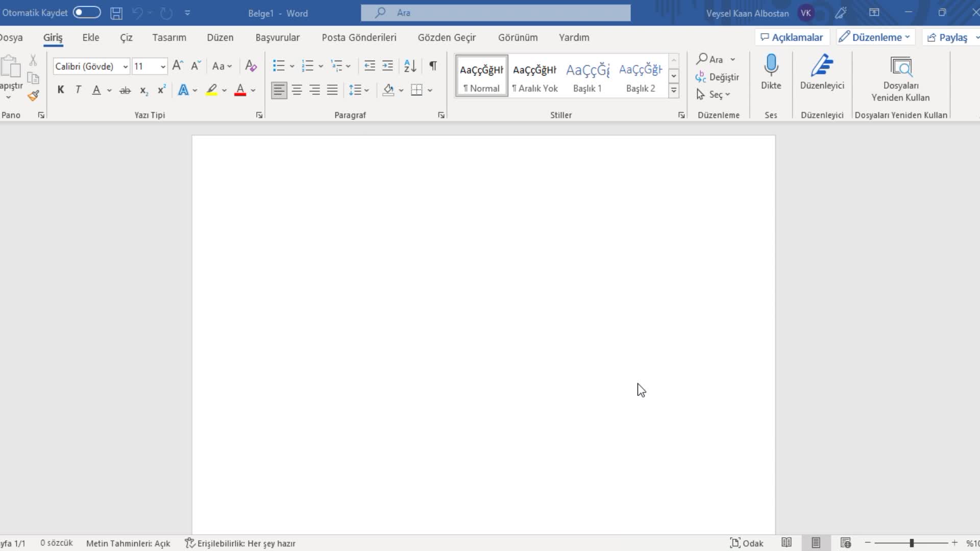Click the Bold formatting icon
This screenshot has width=980, height=551.
click(60, 89)
